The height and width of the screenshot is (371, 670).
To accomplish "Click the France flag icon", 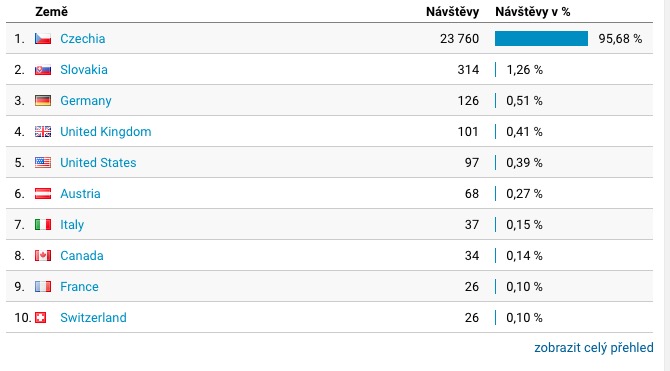I will point(43,287).
